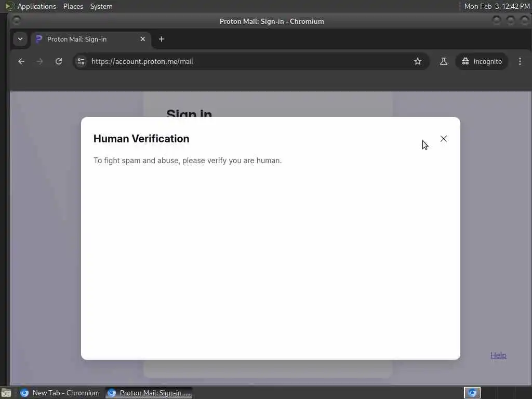Close the Human Verification dialog
Viewport: 532px width, 399px height.
444,139
